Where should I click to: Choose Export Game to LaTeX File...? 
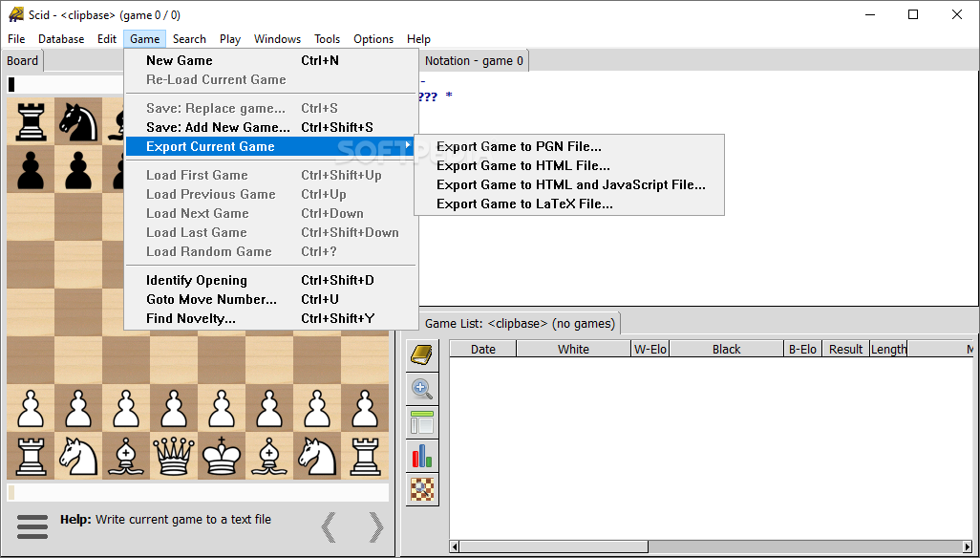point(569,204)
